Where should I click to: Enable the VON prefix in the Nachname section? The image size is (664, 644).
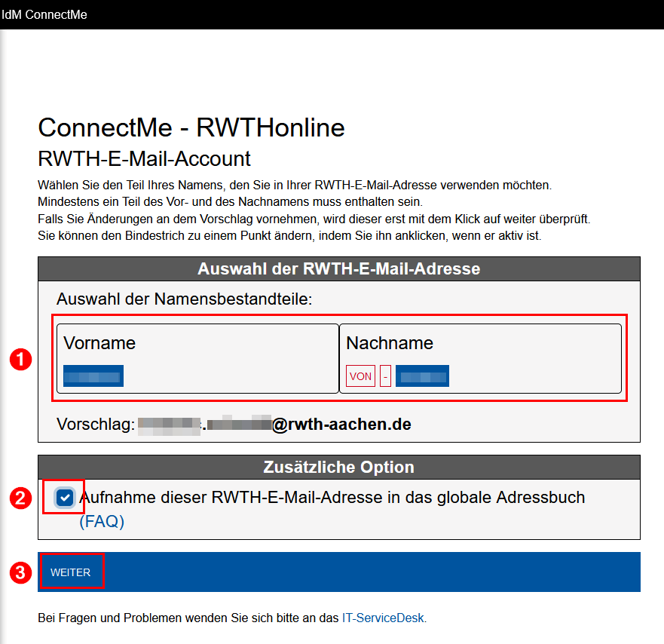pyautogui.click(x=360, y=376)
